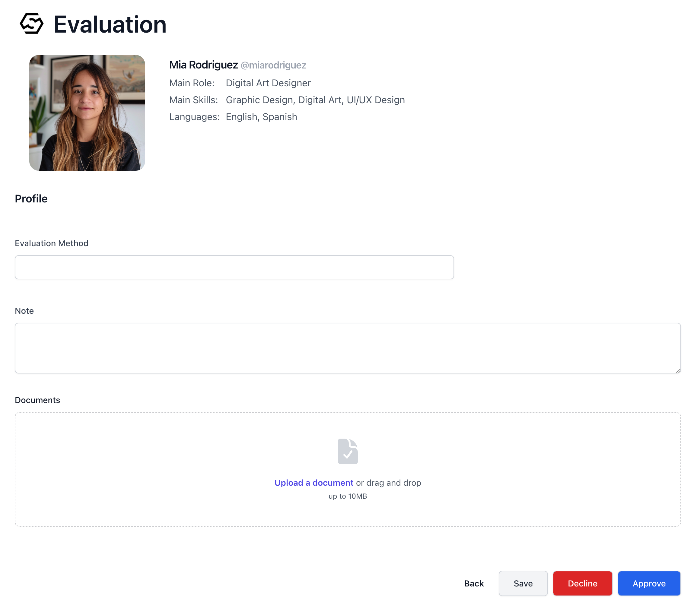Screen dimensions: 700x613
Task: Click the Upload a document link
Action: pyautogui.click(x=313, y=482)
